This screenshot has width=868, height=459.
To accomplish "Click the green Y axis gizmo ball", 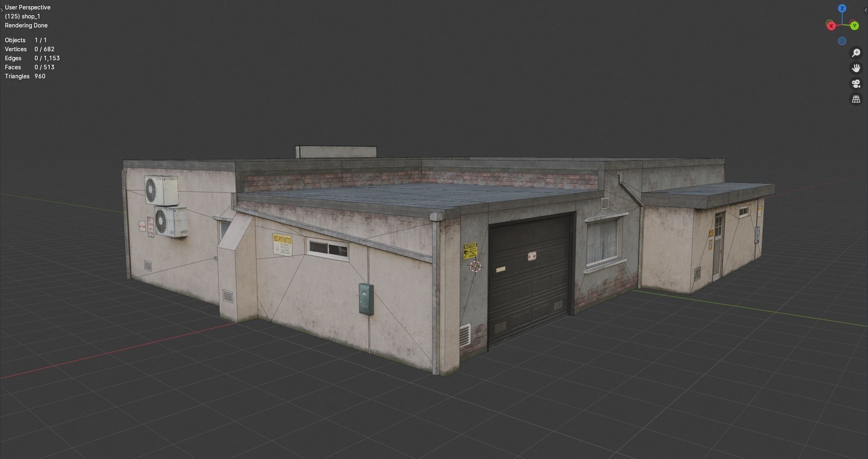I will [854, 26].
